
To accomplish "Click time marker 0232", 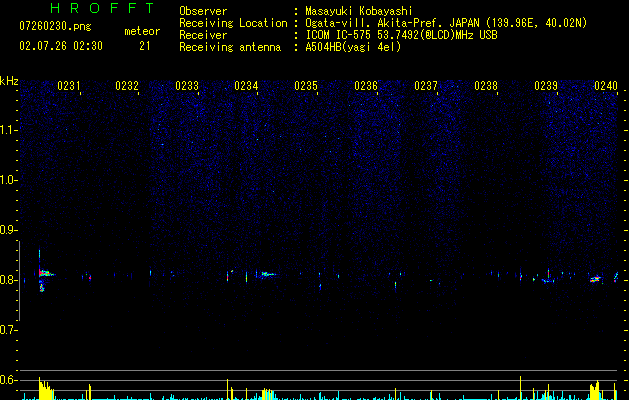I will click(127, 85).
